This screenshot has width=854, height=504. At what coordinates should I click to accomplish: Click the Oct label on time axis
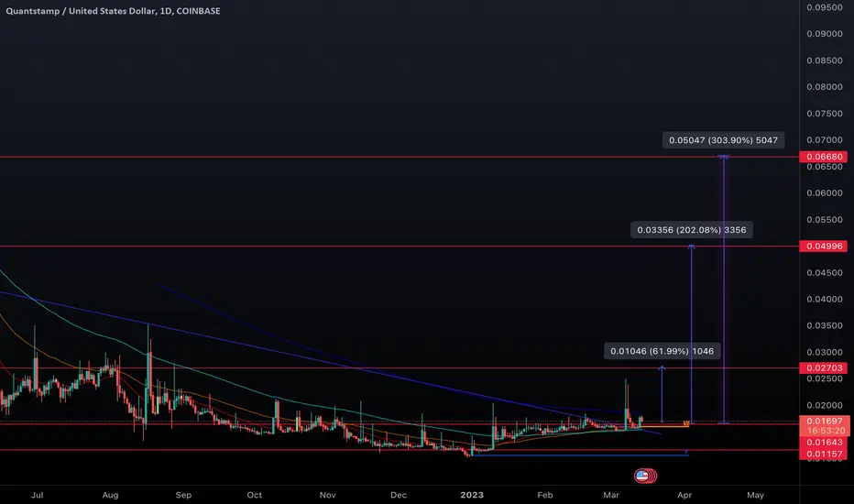[255, 495]
